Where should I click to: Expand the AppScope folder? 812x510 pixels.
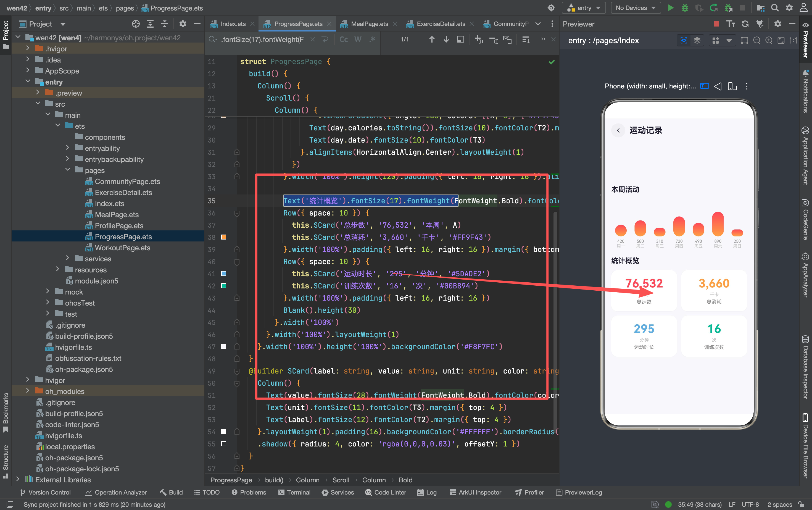(28, 70)
